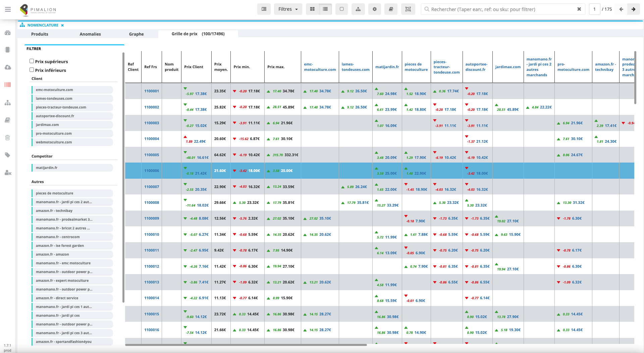644x353 pixels.
Task: Open nomenclature tree from toolbar
Action: tap(358, 9)
